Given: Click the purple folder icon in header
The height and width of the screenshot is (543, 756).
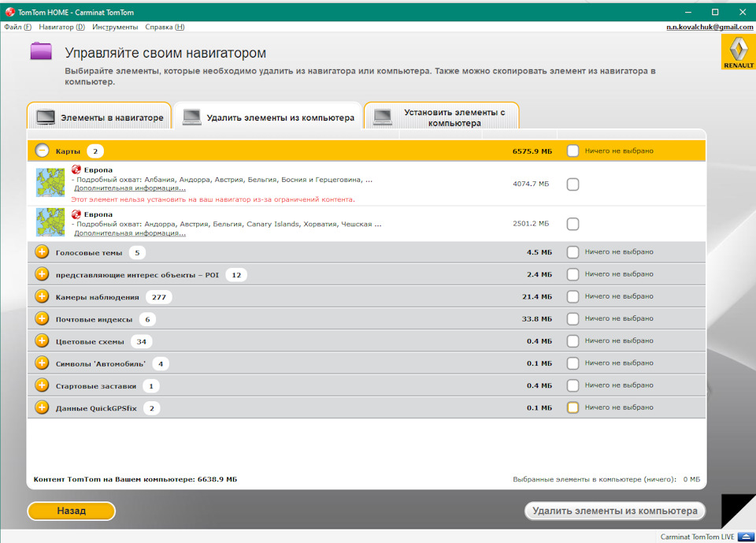Looking at the screenshot, I should (x=41, y=50).
